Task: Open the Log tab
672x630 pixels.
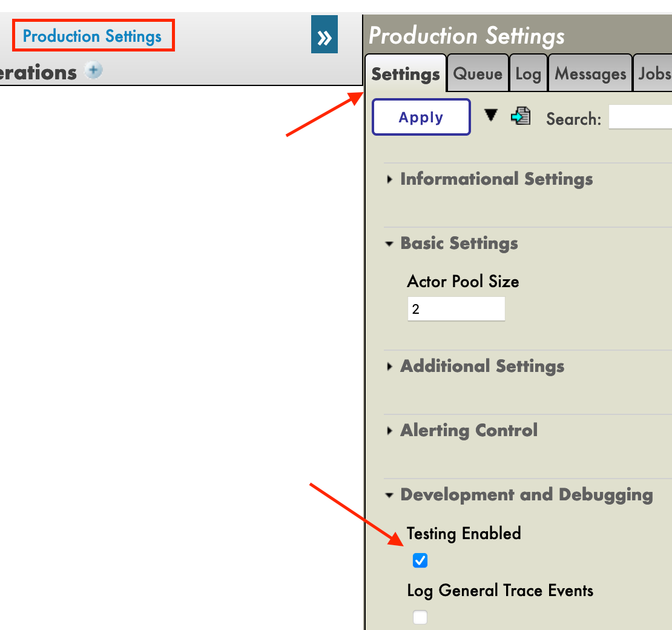Action: point(529,73)
